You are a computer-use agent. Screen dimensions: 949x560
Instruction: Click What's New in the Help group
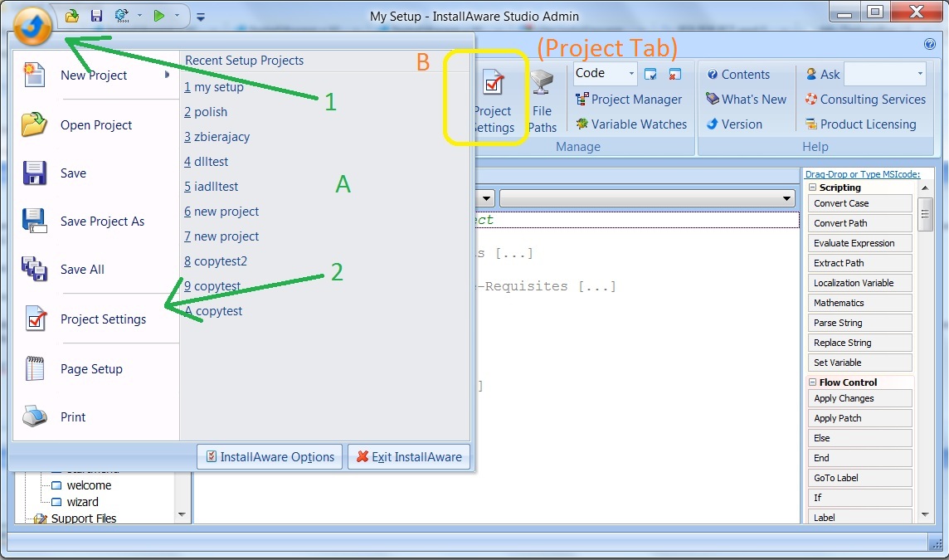(747, 100)
